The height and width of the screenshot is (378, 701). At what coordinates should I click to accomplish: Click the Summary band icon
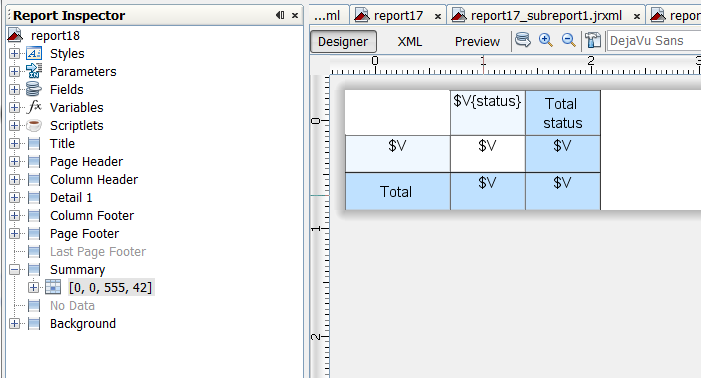(x=34, y=269)
